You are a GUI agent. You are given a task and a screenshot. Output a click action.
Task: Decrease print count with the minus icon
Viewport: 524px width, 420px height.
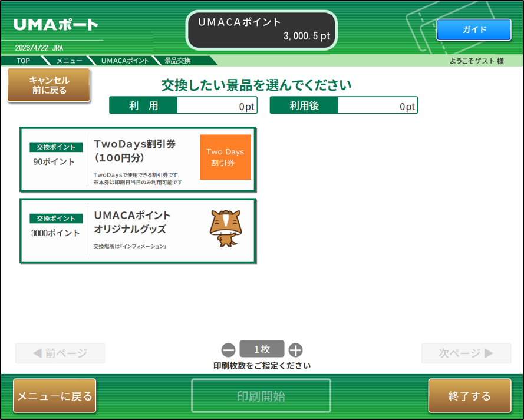tap(228, 350)
